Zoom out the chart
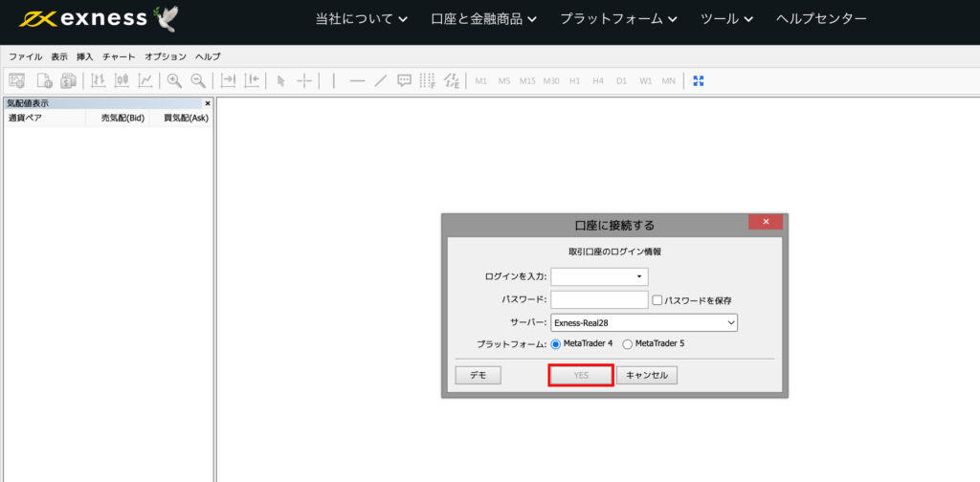This screenshot has height=482, width=980. (198, 80)
